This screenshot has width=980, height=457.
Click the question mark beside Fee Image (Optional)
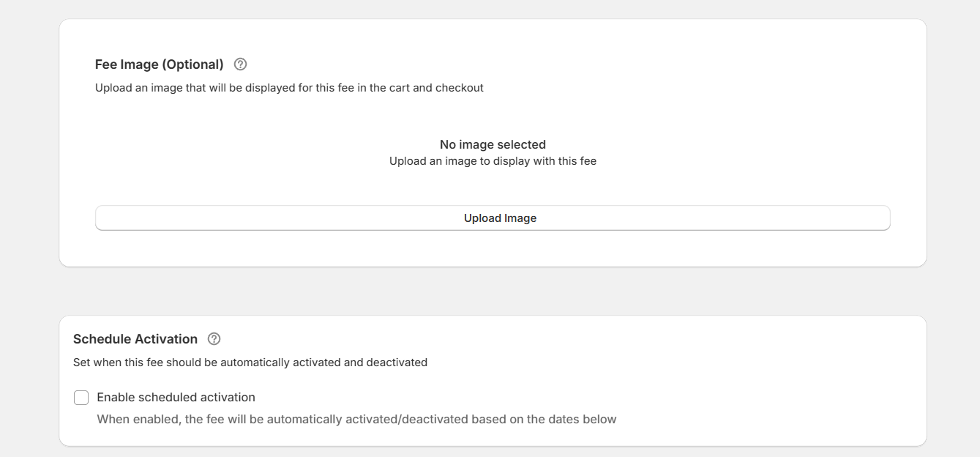[x=240, y=64]
